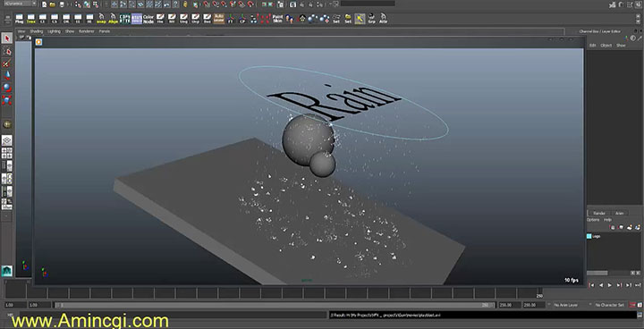Click the Attr shelf button
Viewport: 644px width, 329px height.
pos(383,19)
